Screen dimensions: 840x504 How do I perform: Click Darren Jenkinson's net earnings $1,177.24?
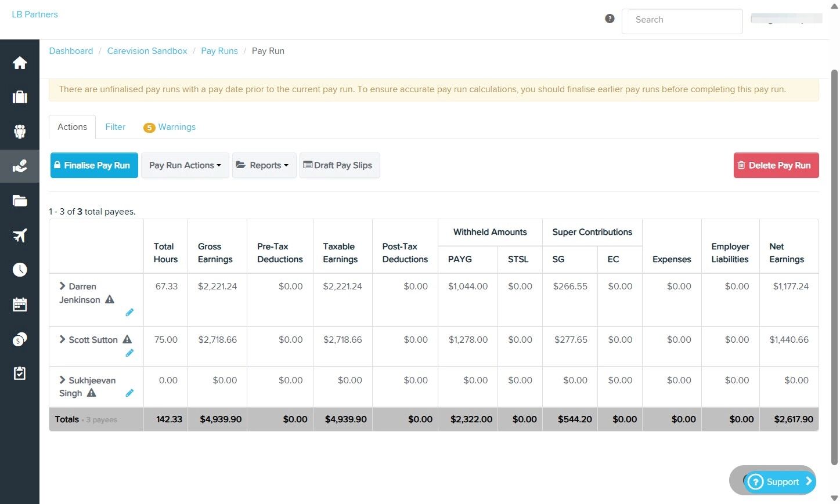(791, 287)
